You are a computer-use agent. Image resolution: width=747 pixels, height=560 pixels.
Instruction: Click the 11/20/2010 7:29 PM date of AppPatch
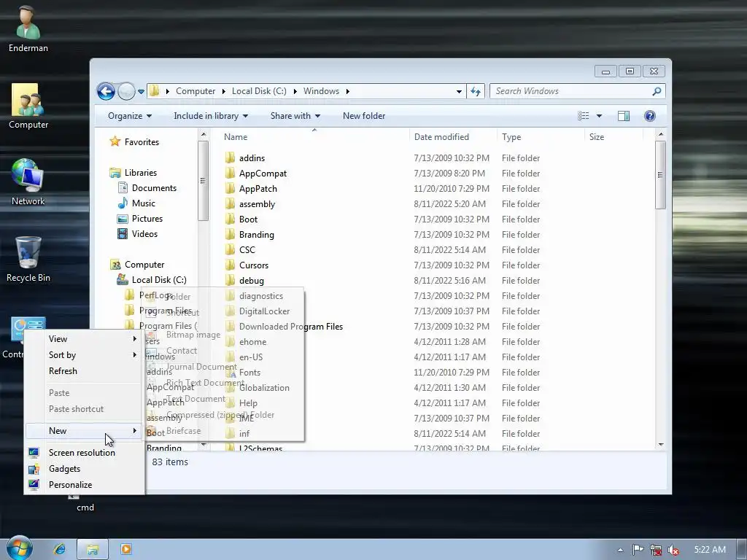click(451, 189)
